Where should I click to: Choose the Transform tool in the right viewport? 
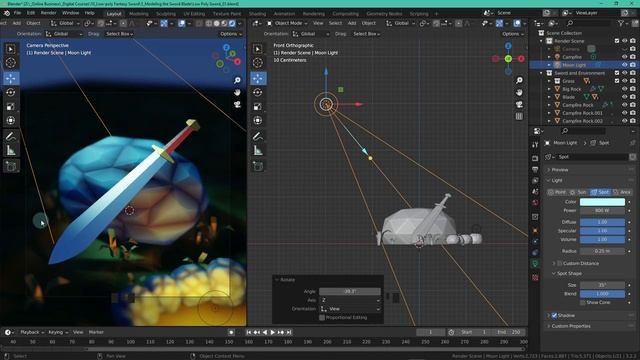coord(258,120)
